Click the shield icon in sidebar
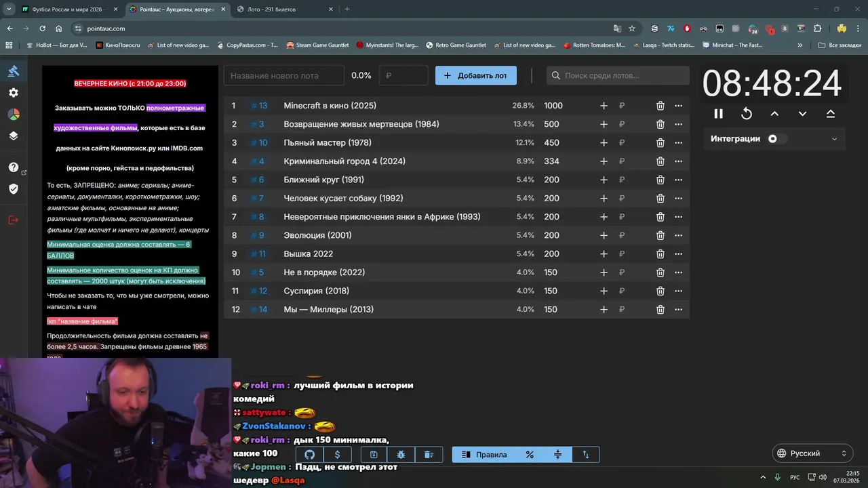 coord(14,188)
